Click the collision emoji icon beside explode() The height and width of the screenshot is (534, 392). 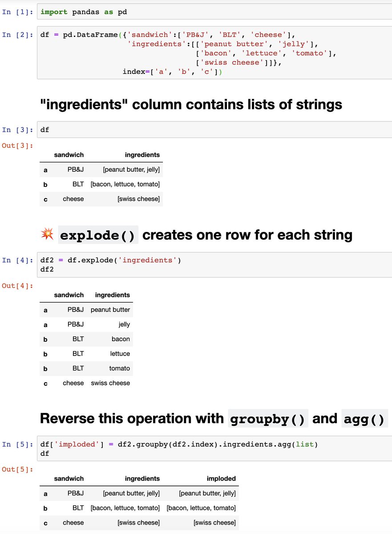pos(47,234)
